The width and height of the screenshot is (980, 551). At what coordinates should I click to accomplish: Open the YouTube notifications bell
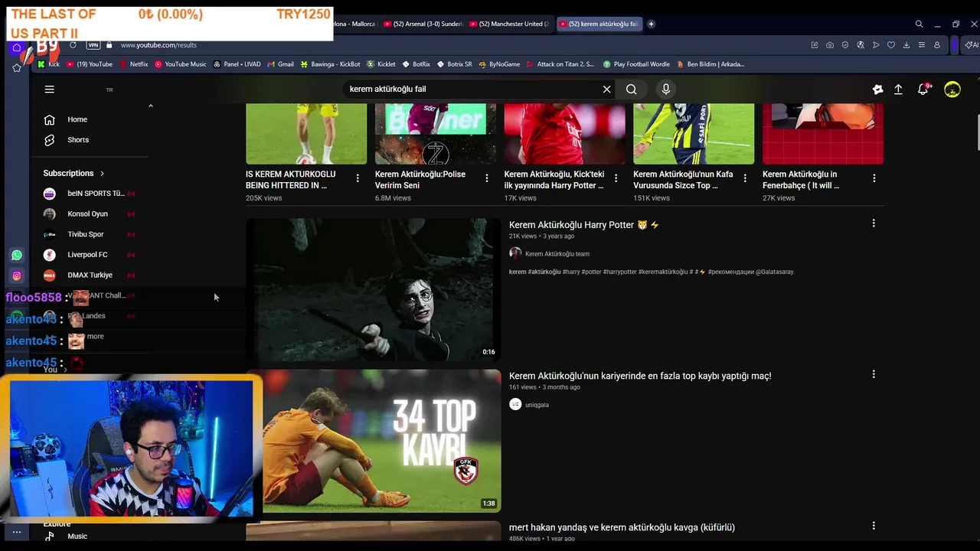coord(923,90)
